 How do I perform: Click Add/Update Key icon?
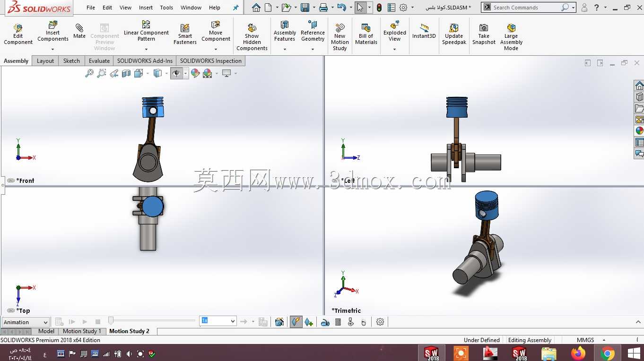coord(309,322)
